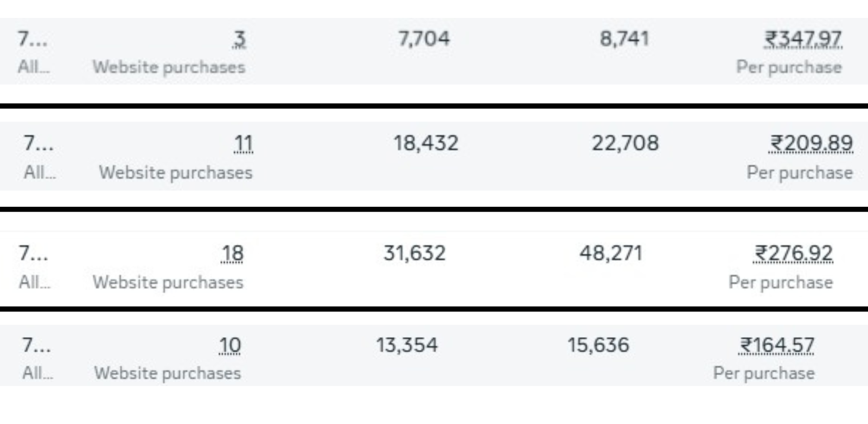Click the underlined result value 3
The height and width of the screenshot is (424, 868).
pyautogui.click(x=239, y=39)
